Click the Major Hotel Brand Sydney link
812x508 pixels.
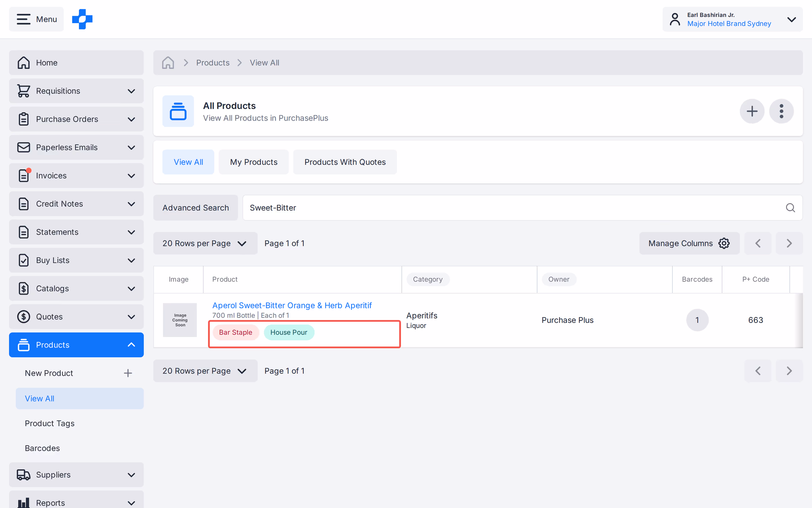pos(729,23)
